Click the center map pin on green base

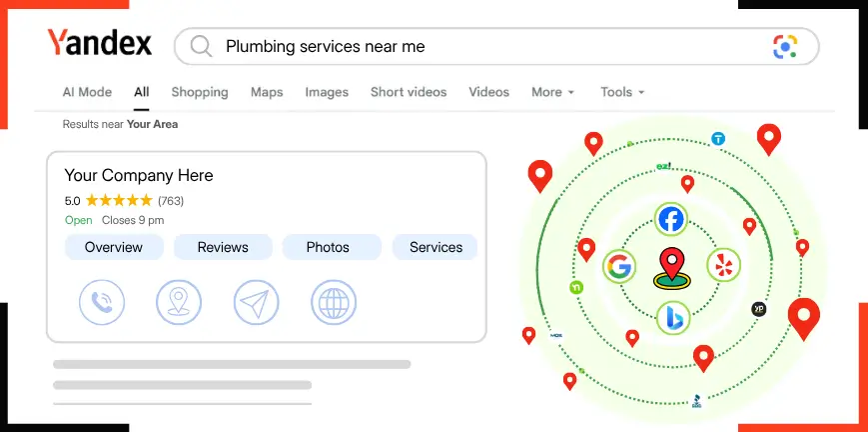(671, 268)
